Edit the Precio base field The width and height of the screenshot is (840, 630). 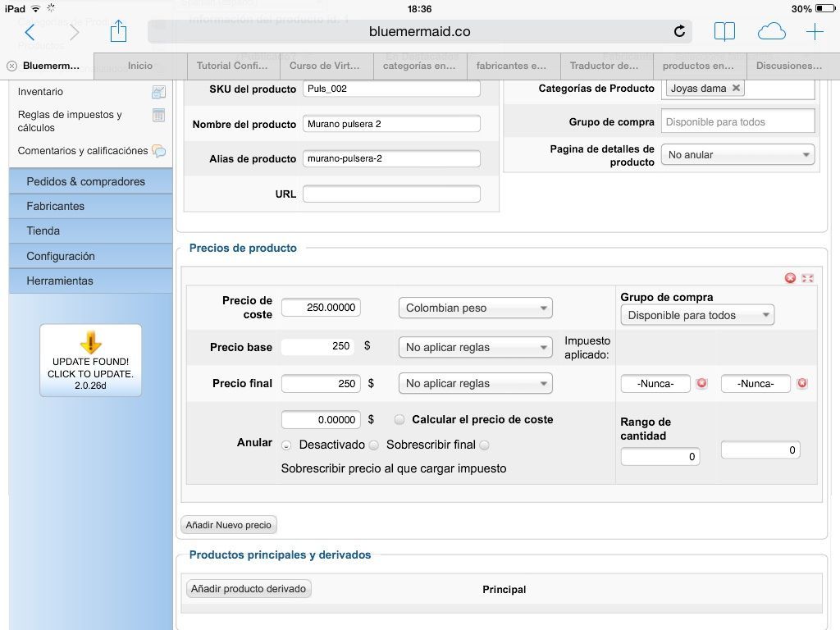pos(318,346)
